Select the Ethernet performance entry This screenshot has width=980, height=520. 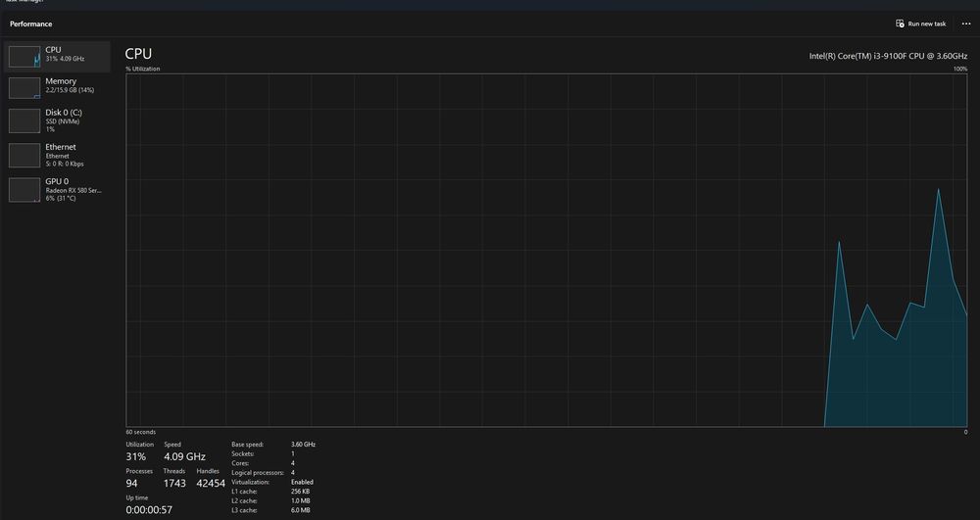coord(57,156)
